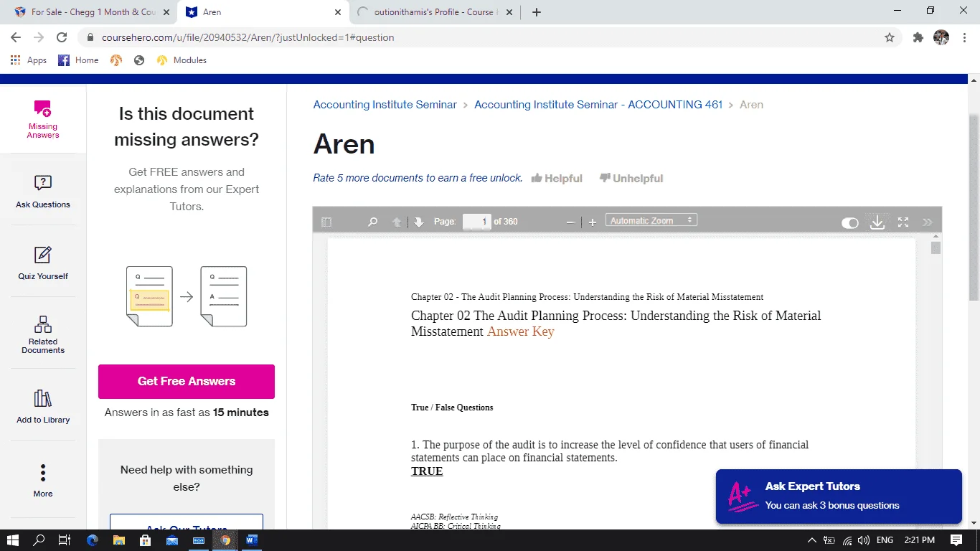Open the Facebook Home bookmark

click(78, 60)
